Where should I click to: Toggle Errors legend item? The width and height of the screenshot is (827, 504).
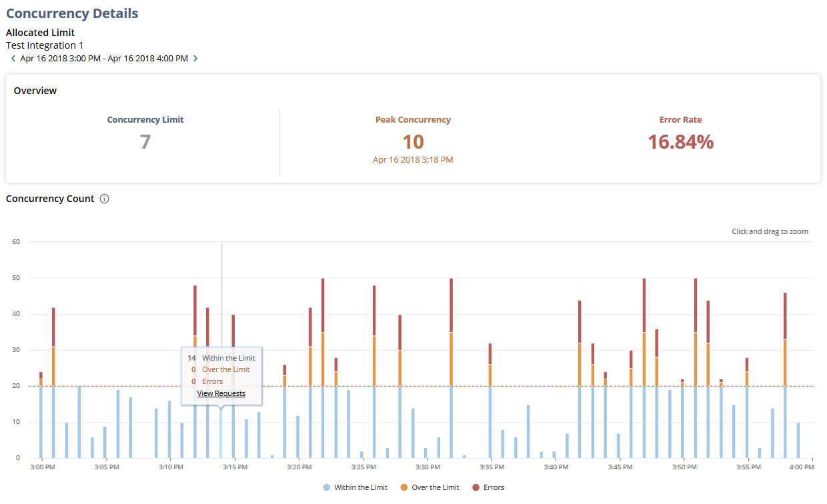point(488,487)
